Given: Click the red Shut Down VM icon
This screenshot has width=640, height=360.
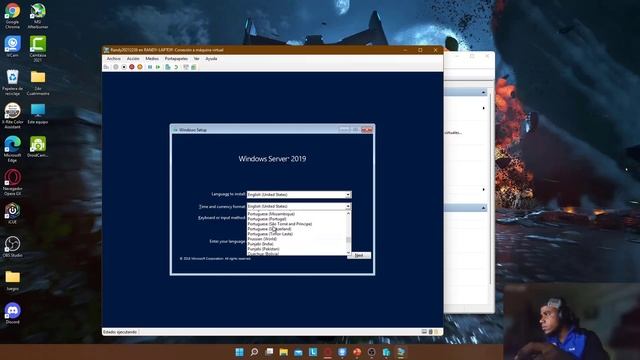Looking at the screenshot, I should tap(132, 67).
